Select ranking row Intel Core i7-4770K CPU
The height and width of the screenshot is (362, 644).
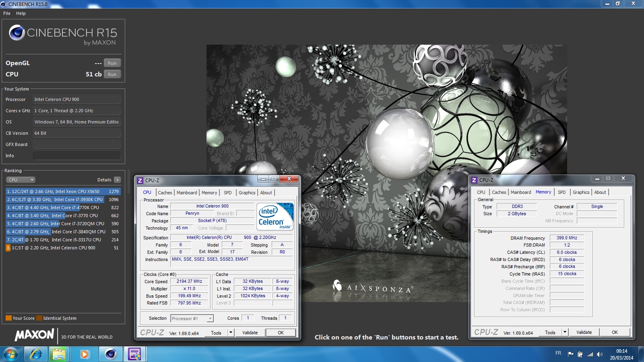pyautogui.click(x=63, y=208)
